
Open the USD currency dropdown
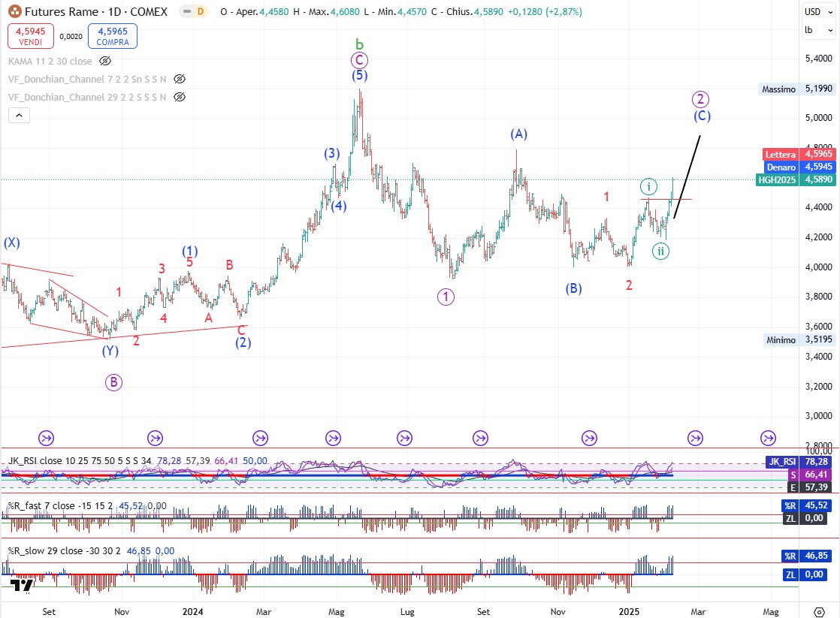(818, 12)
